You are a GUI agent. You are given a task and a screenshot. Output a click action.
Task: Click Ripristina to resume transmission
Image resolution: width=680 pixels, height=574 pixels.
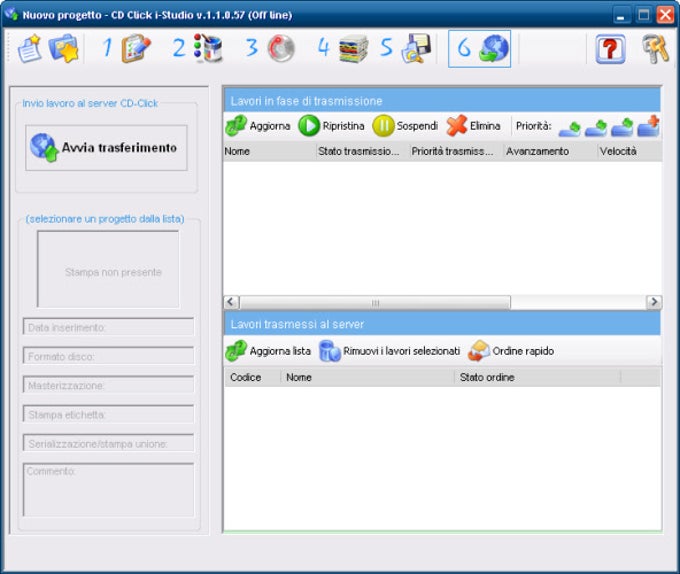click(x=332, y=126)
